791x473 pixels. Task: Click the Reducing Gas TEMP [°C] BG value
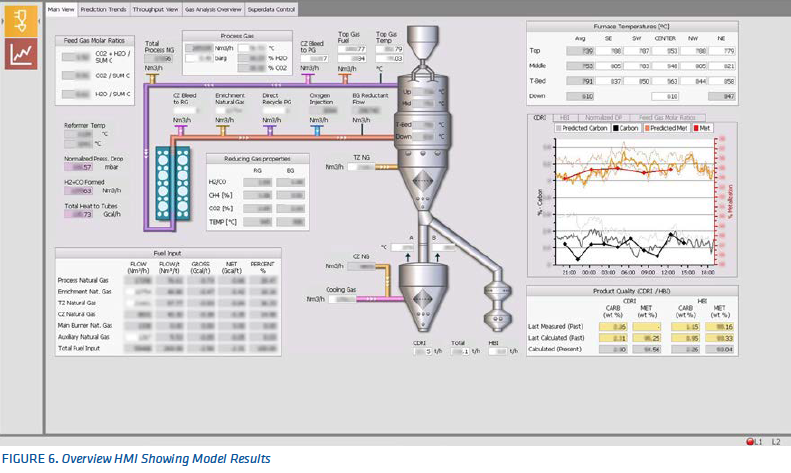pos(291,222)
